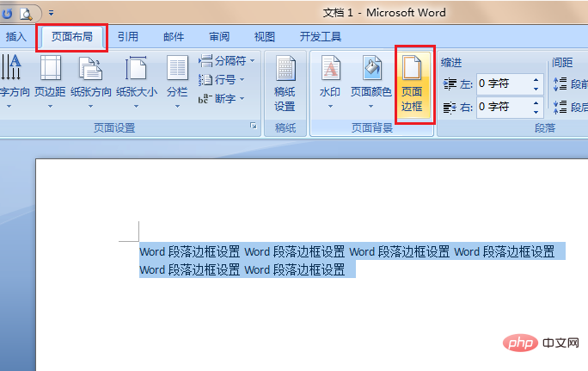
Task: Click Print Preview icon in Quick Access Toolbar
Action: tap(28, 13)
